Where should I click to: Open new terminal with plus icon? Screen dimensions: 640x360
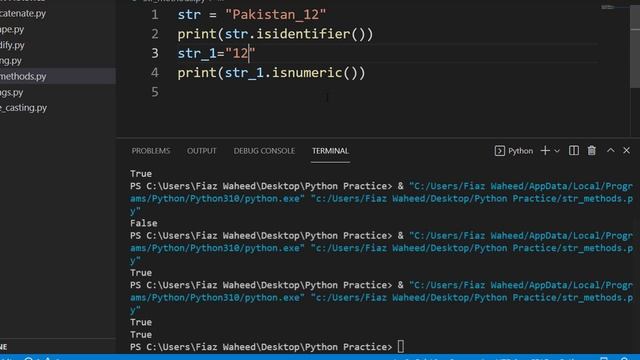(x=545, y=151)
